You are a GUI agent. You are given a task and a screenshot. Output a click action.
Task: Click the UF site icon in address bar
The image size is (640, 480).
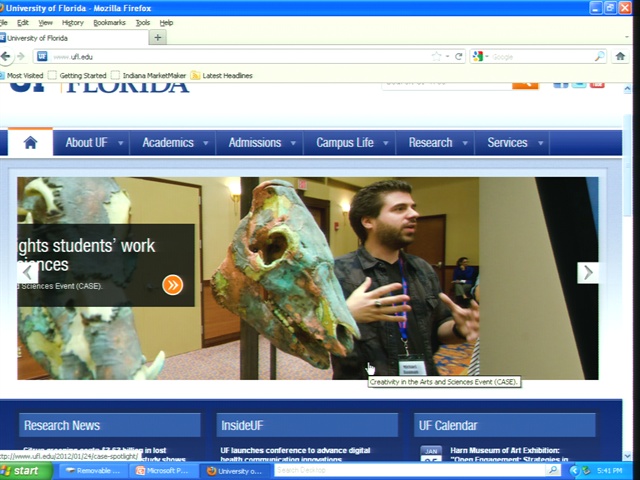(x=42, y=56)
